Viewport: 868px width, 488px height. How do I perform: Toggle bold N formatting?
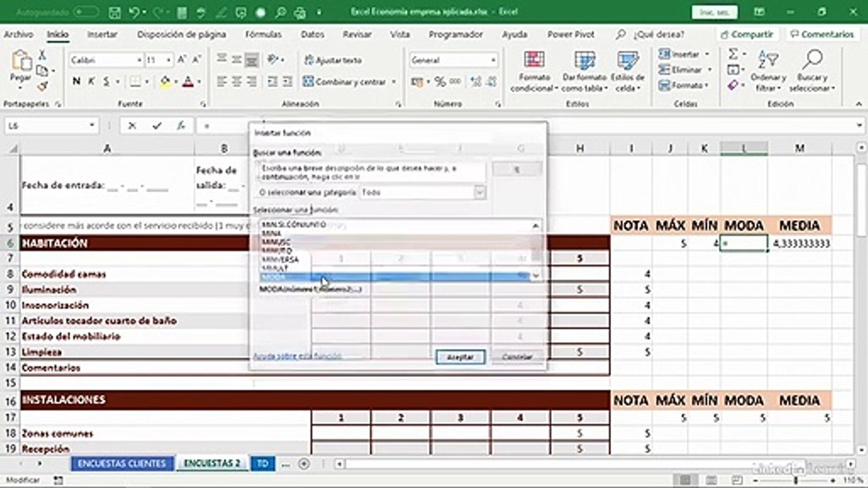[76, 81]
